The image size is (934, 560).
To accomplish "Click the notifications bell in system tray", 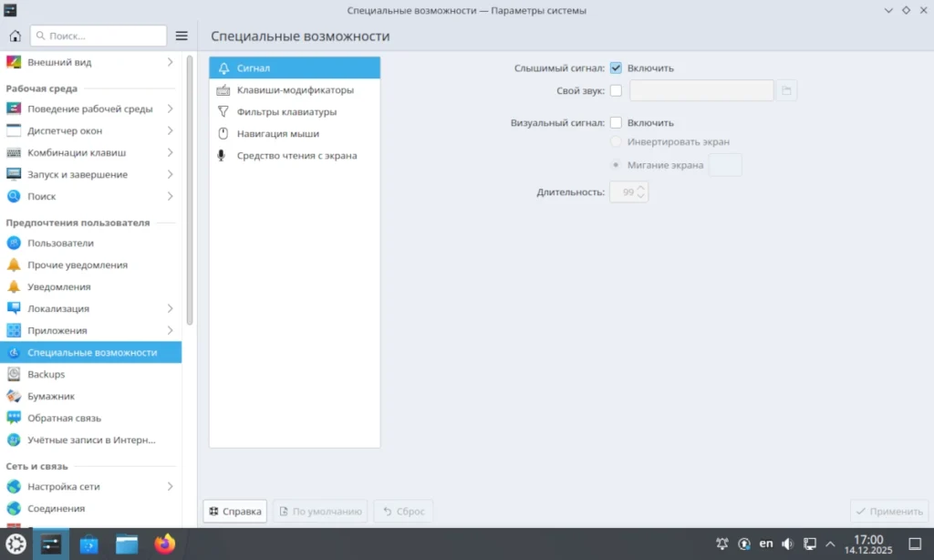I will click(x=722, y=544).
